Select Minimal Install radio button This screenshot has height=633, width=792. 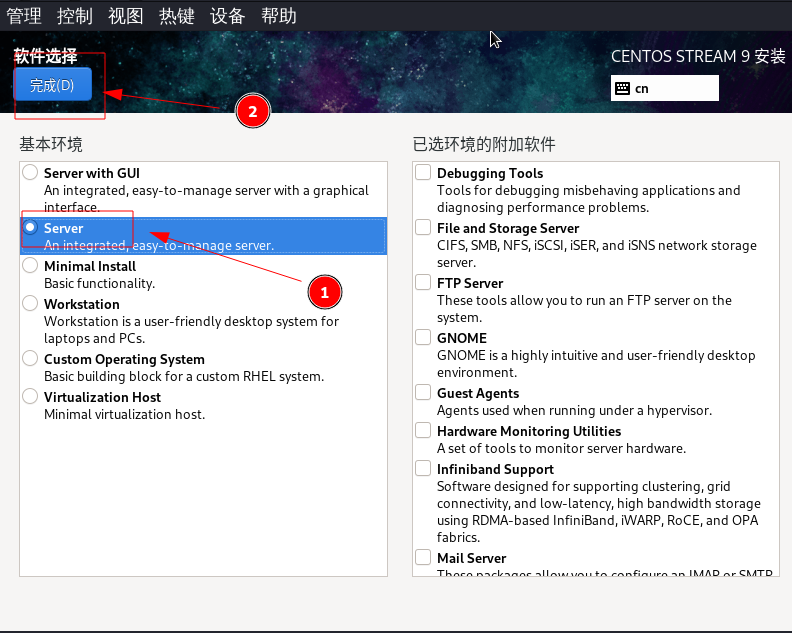pos(30,265)
